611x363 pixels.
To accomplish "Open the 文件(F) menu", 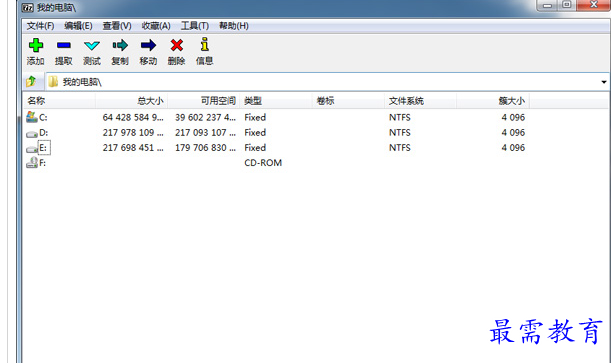I will pos(40,26).
